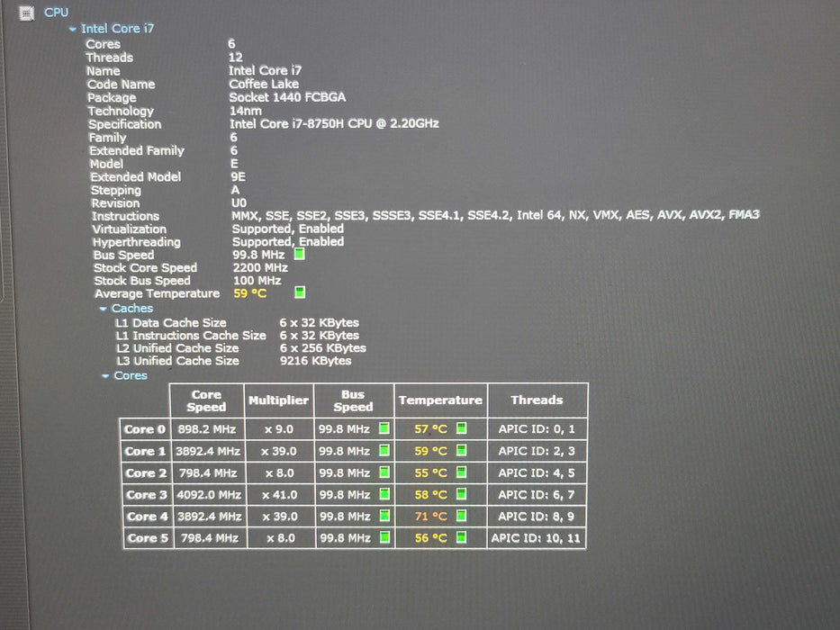This screenshot has height=630, width=840.
Task: Collapse the Cores section arrow
Action: 105,376
